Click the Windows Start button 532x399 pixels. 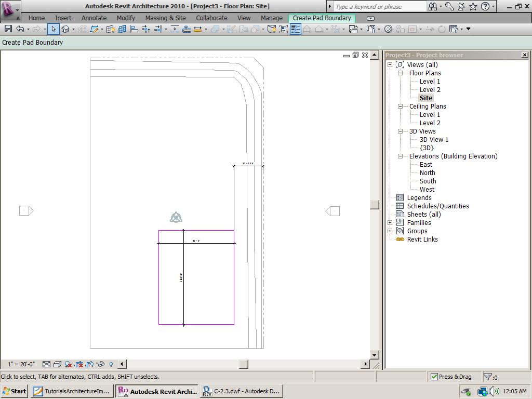pyautogui.click(x=15, y=391)
